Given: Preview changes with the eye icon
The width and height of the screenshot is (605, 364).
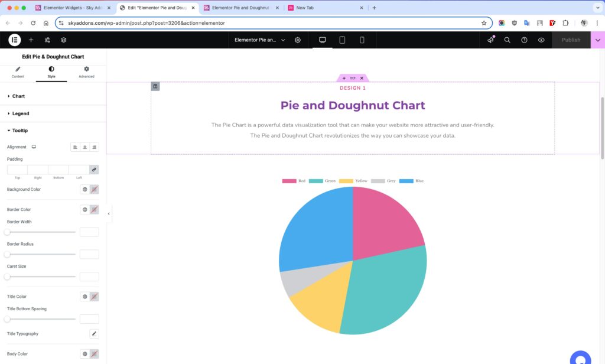Looking at the screenshot, I should [541, 40].
